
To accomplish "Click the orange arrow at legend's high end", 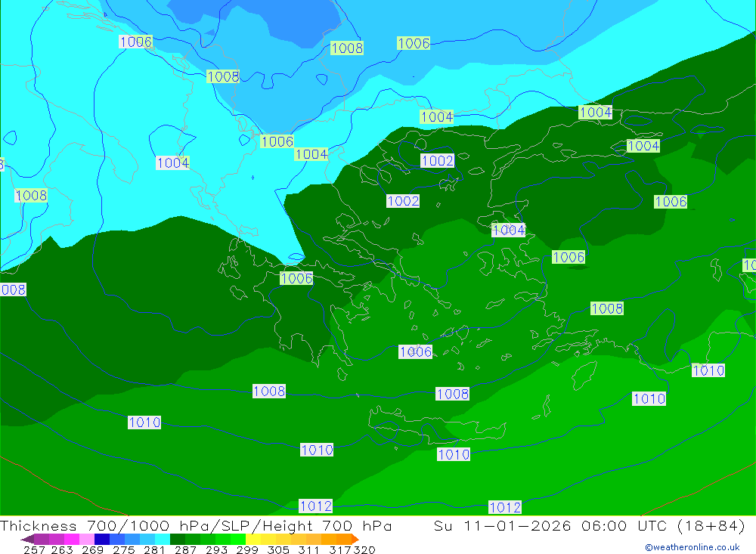I will point(355,539).
